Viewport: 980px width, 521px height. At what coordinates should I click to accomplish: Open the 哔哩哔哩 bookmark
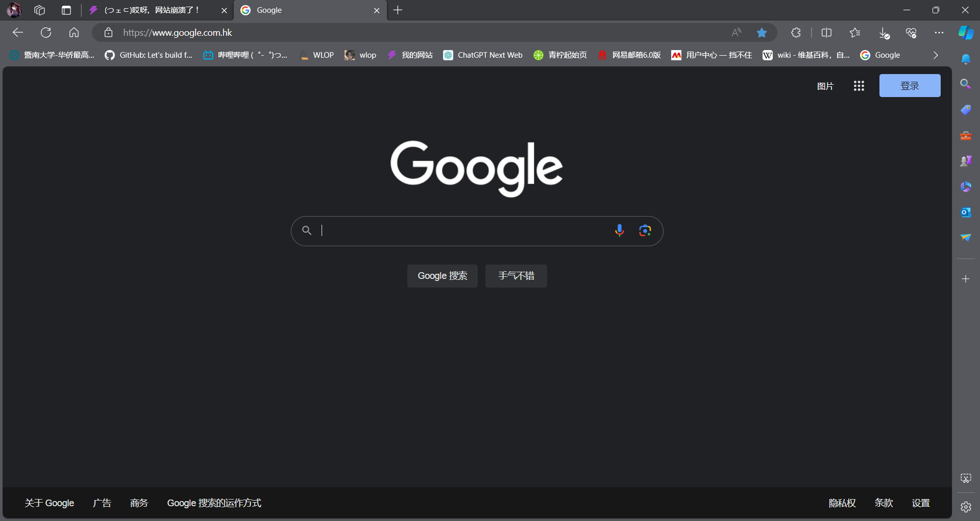(246, 55)
